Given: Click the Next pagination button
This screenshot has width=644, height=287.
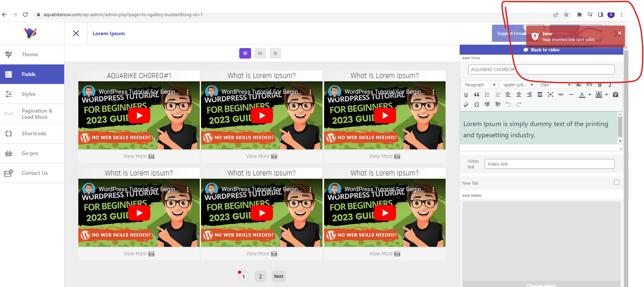Looking at the screenshot, I should [x=279, y=276].
